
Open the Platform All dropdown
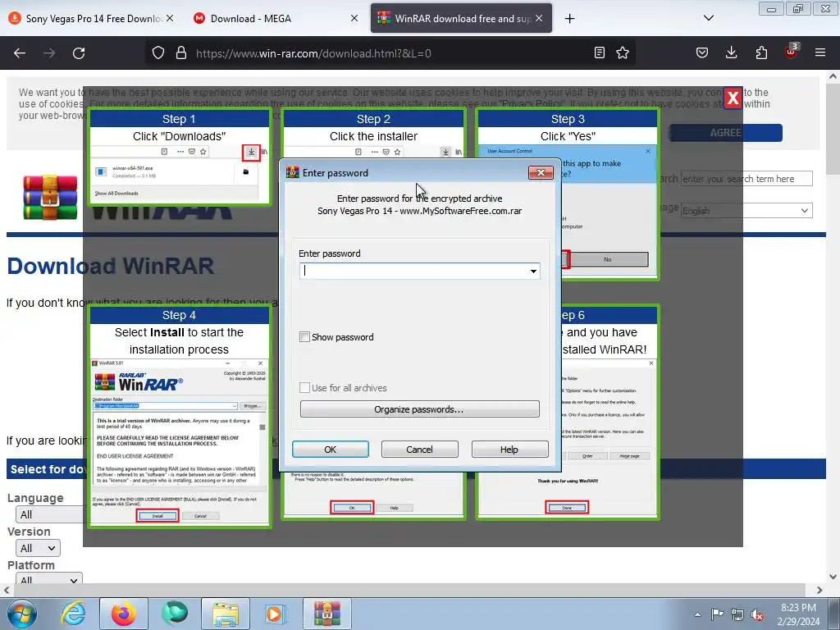coord(48,579)
